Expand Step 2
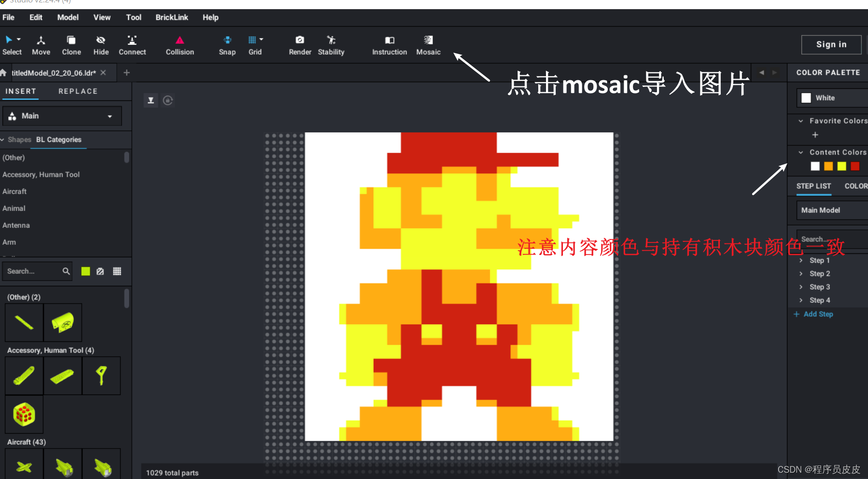 (x=801, y=274)
